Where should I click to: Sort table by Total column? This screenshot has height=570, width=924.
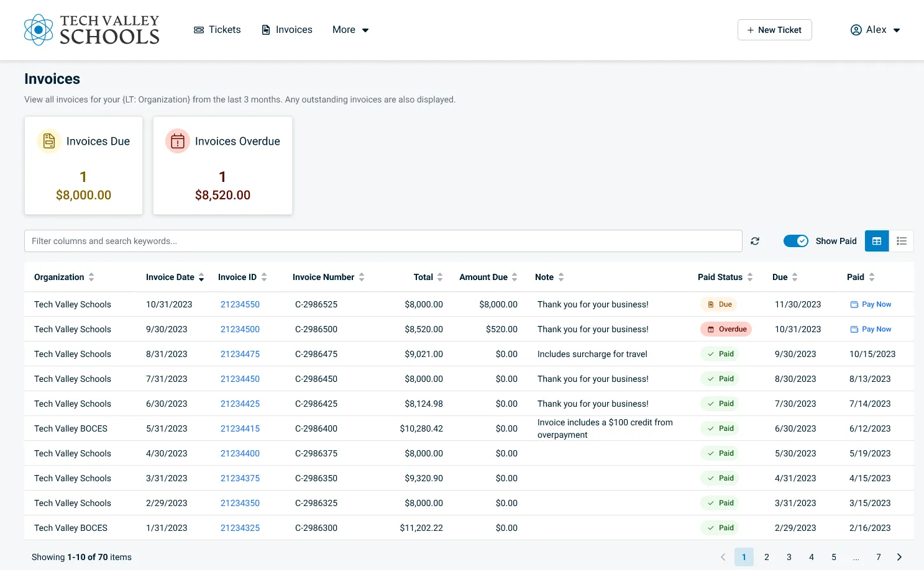[x=440, y=278]
